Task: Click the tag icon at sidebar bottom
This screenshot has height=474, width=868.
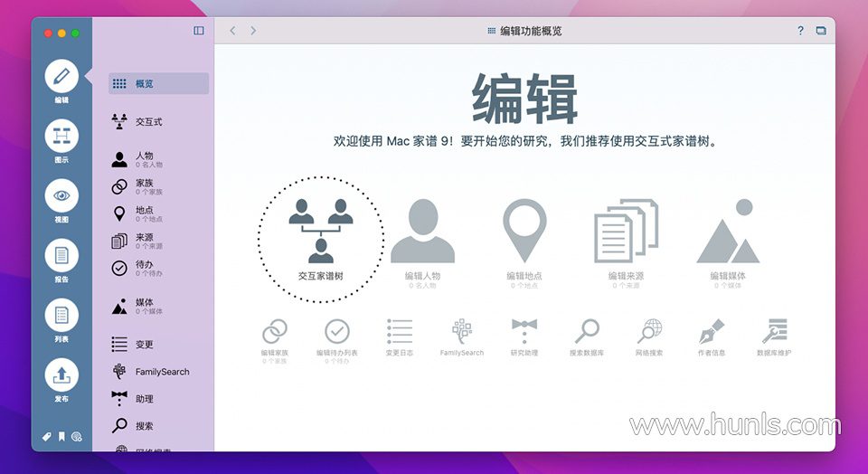Action: (46, 436)
